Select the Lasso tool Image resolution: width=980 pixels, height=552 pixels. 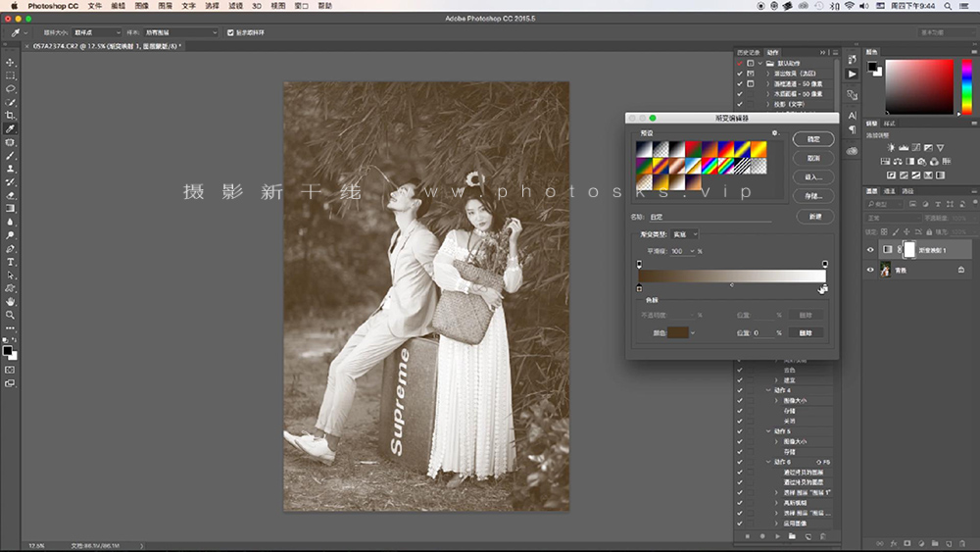click(10, 89)
